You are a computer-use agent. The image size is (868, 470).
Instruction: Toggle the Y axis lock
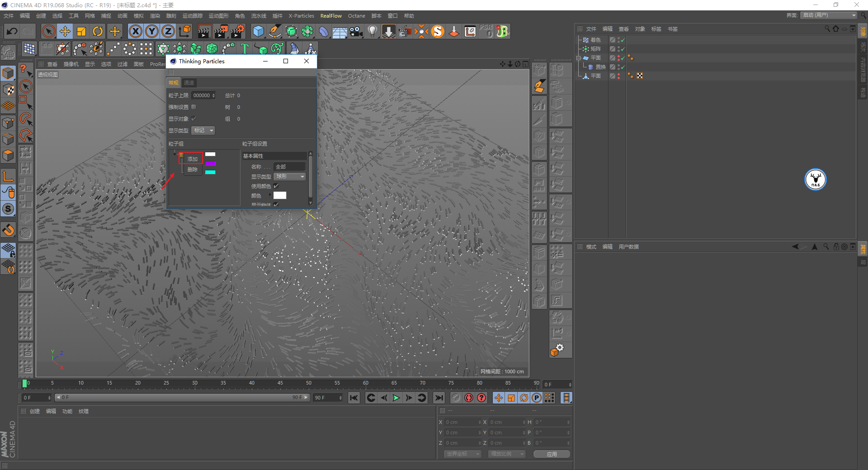coord(152,31)
